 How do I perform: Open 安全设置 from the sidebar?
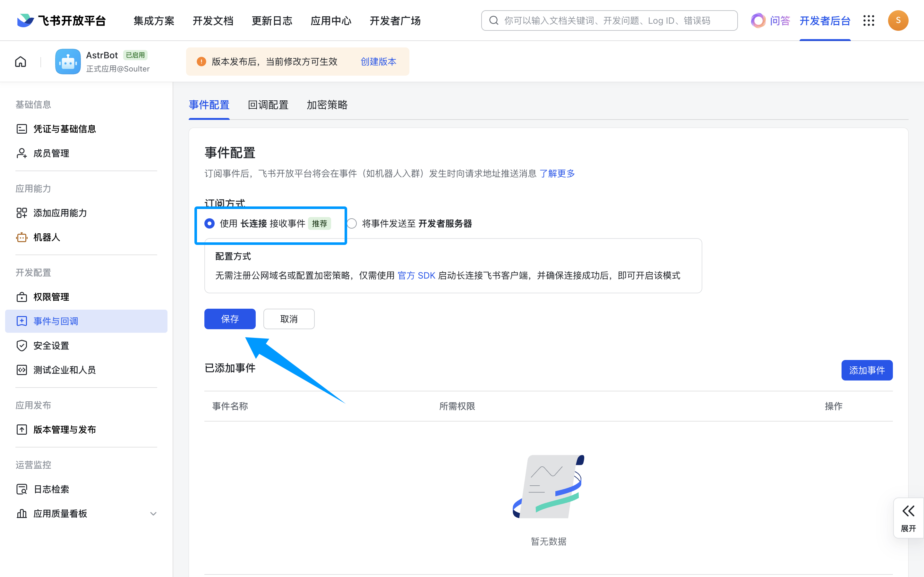[x=51, y=345]
